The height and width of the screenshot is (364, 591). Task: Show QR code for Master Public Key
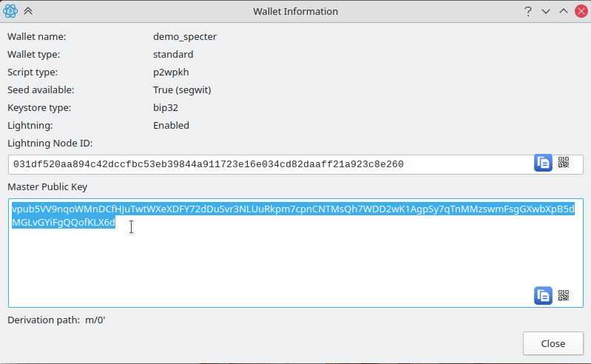[564, 295]
